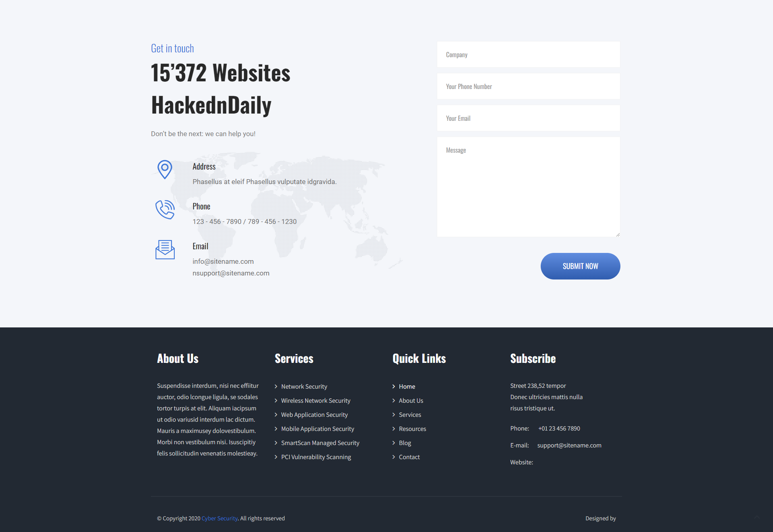This screenshot has width=773, height=532.
Task: Click the phone/call icon
Action: coord(165,210)
